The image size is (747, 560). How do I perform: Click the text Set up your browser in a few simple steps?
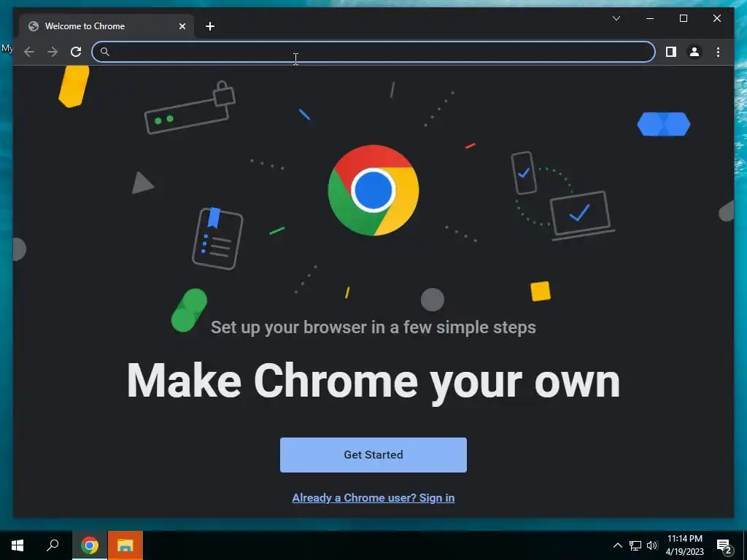coord(373,327)
